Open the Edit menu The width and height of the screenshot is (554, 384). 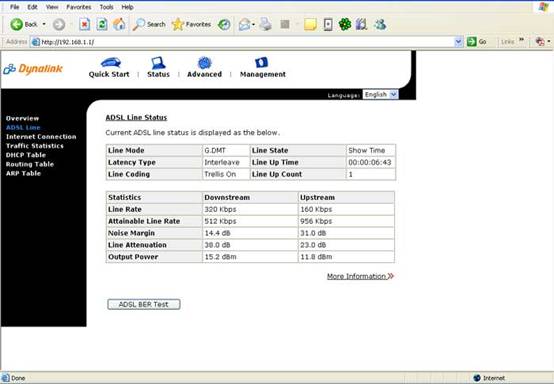[32, 7]
